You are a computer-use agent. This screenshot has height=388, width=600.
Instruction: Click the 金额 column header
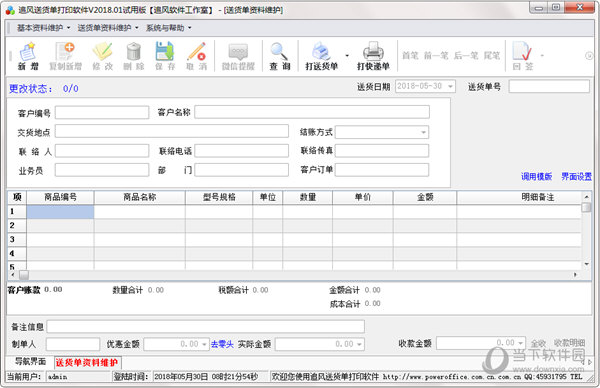click(425, 197)
